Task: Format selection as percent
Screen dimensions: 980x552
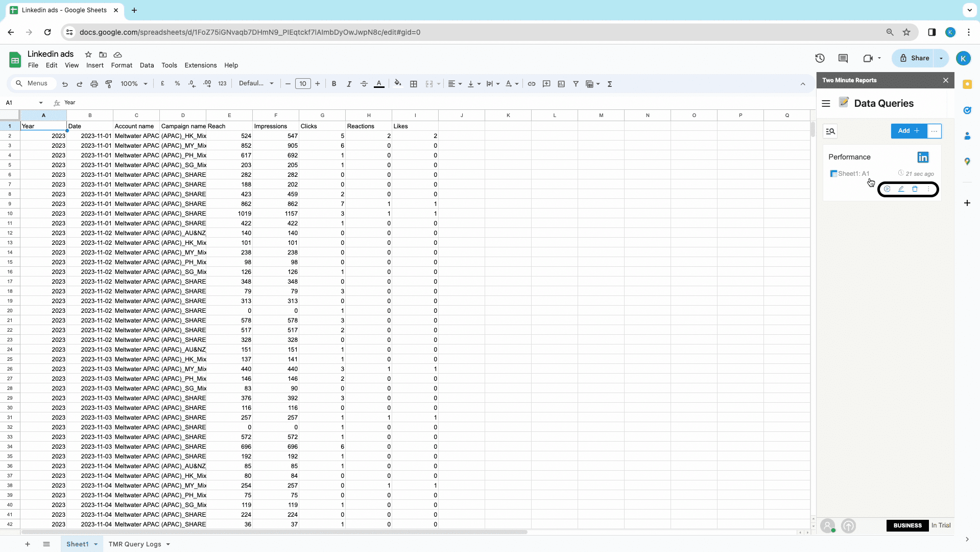Action: [x=177, y=83]
